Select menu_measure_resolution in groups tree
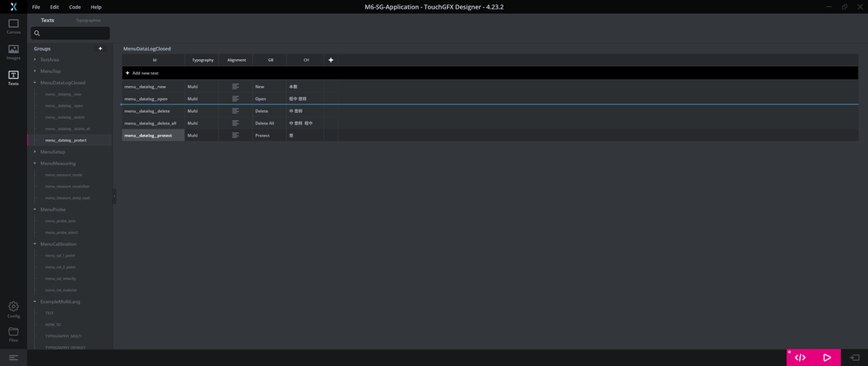 pyautogui.click(x=67, y=187)
